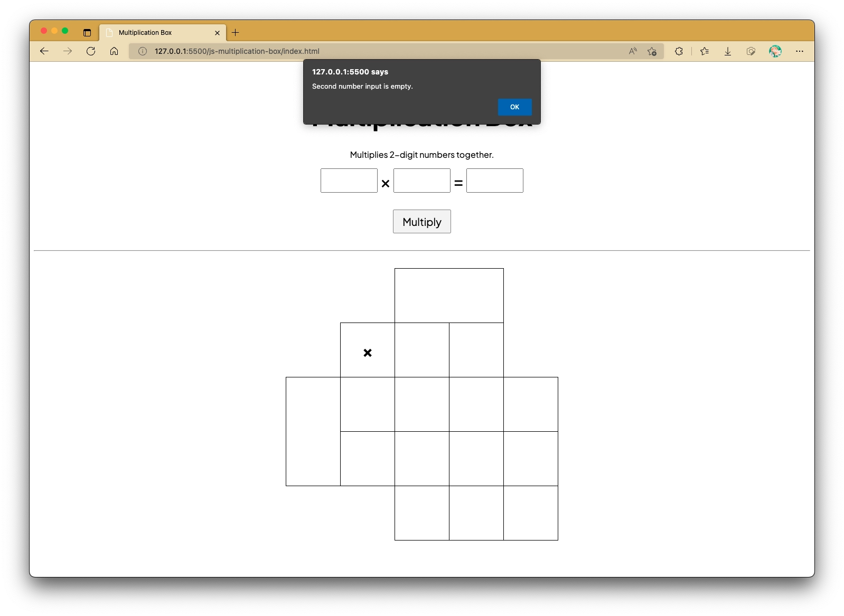Close the Multiplication Box tab
Screen dimensions: 844x616
click(x=217, y=33)
